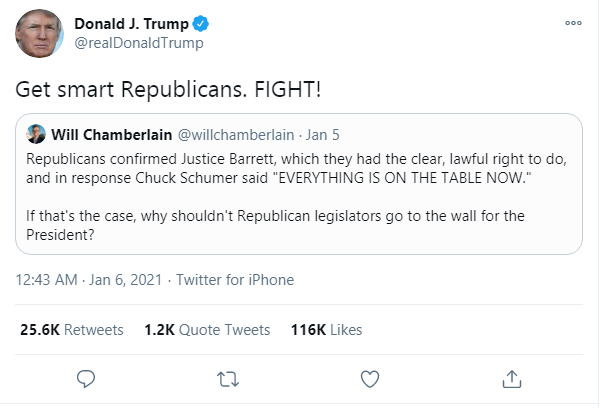Image resolution: width=600 pixels, height=408 pixels.
Task: Click the Jan 5 quoted tweet date
Action: tap(327, 135)
